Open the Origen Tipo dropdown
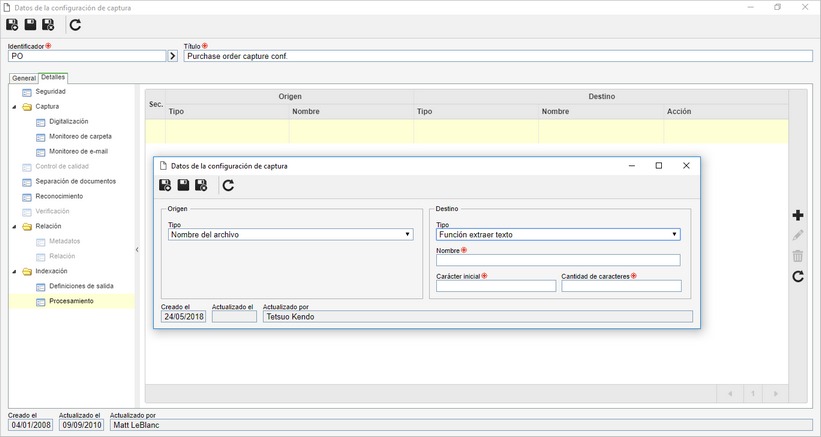 291,234
